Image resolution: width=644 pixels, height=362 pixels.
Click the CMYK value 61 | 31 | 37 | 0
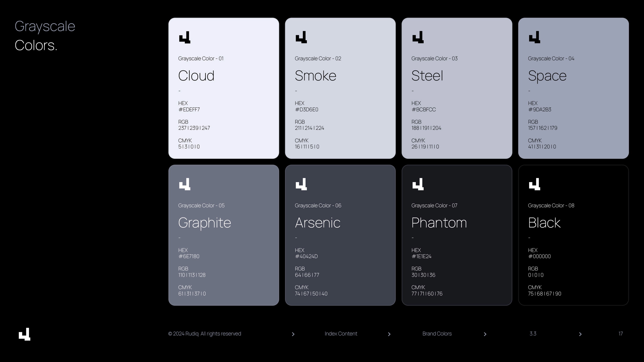pyautogui.click(x=192, y=294)
